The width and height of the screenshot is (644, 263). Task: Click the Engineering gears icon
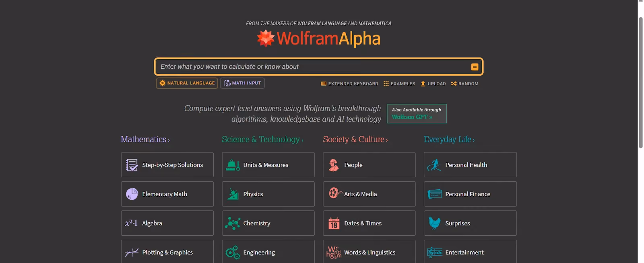(x=233, y=253)
